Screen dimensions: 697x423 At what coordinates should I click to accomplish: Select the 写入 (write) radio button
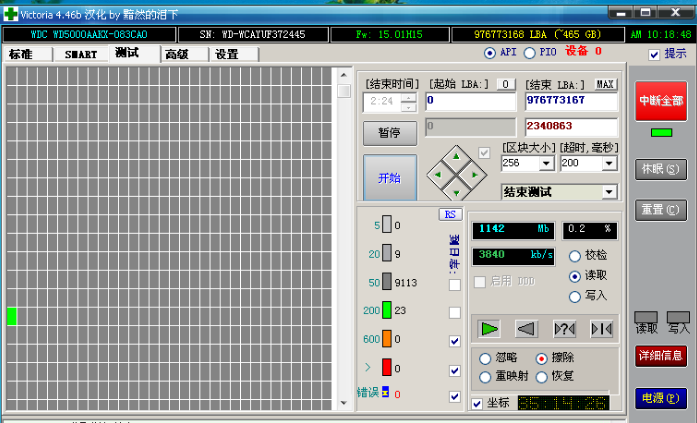click(x=574, y=296)
